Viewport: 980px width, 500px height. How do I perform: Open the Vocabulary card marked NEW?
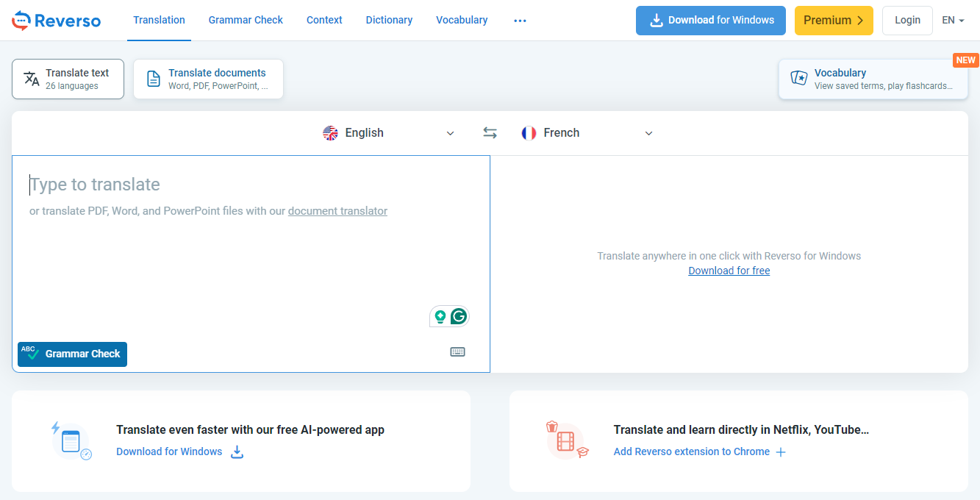click(x=873, y=79)
